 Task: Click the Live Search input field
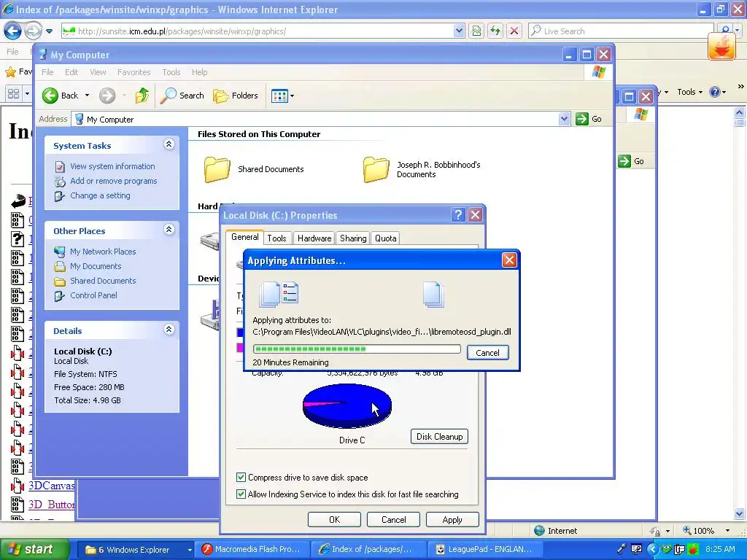621,31
